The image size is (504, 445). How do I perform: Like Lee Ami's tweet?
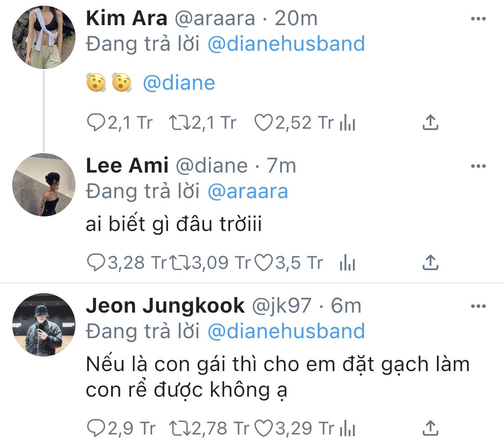point(263,263)
